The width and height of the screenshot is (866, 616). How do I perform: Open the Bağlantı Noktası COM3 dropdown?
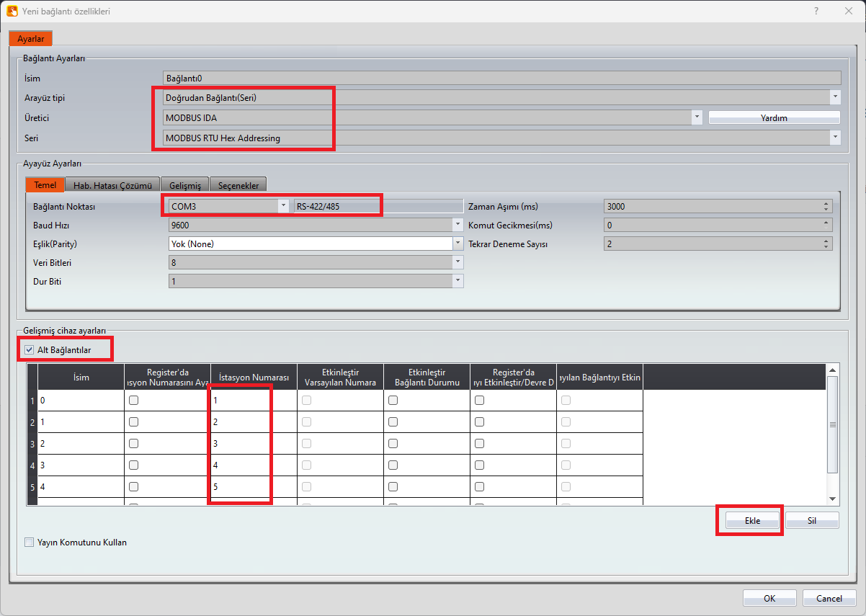tap(282, 206)
